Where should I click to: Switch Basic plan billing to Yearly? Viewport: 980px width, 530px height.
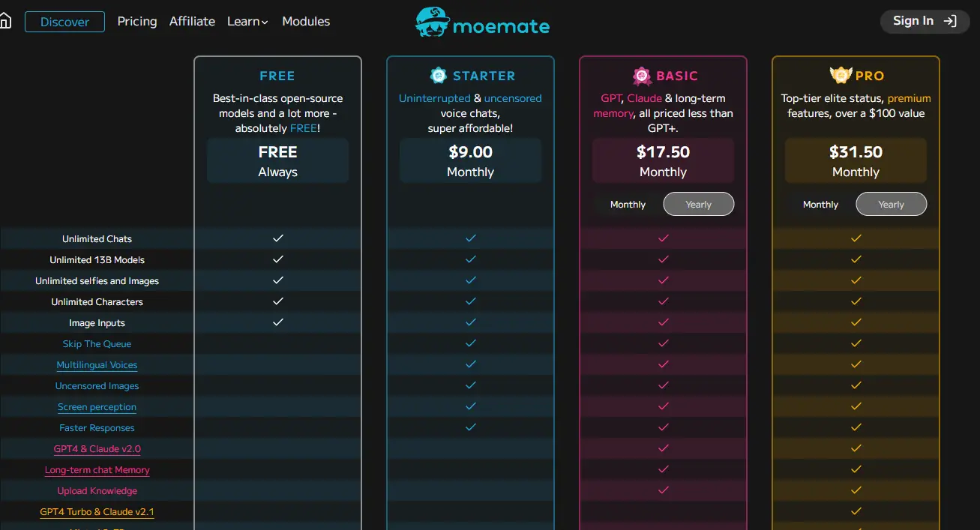pyautogui.click(x=698, y=203)
